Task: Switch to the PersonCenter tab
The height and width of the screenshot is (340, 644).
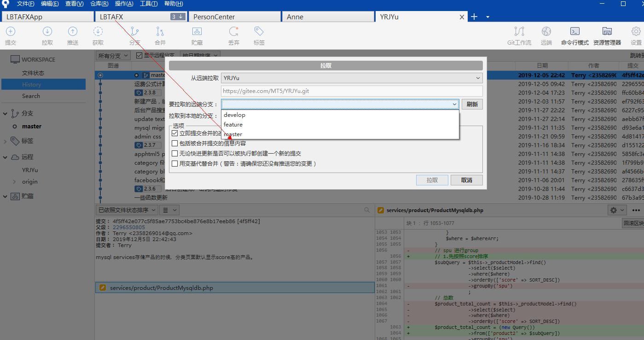Action: pos(234,17)
